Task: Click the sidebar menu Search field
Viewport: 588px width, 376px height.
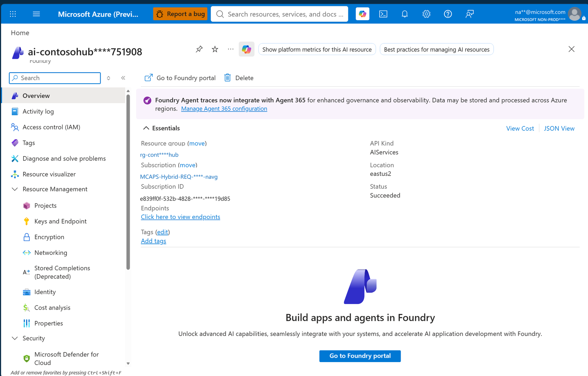Action: point(55,78)
